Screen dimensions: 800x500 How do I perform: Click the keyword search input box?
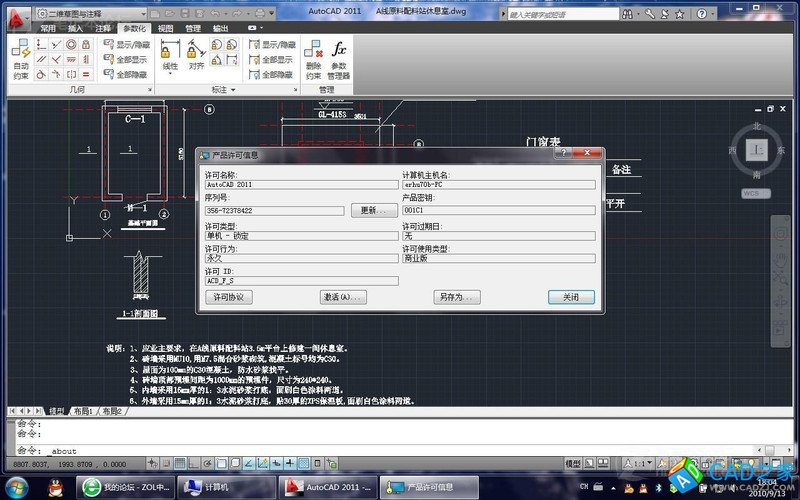click(562, 15)
